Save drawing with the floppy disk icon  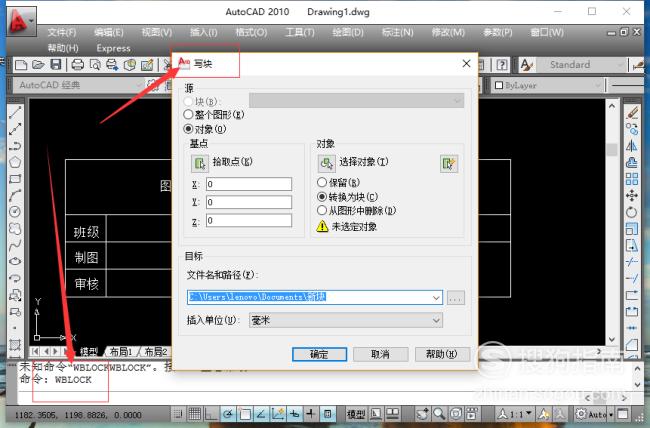coord(56,65)
